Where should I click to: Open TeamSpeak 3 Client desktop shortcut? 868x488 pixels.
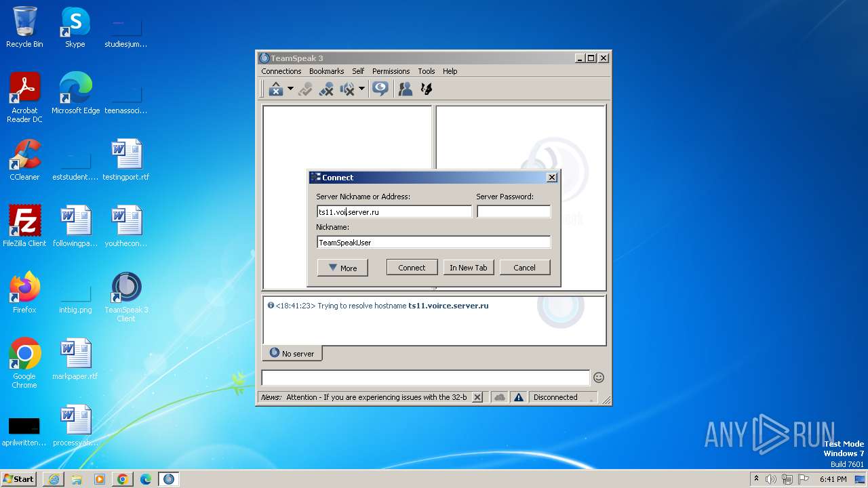(x=126, y=297)
